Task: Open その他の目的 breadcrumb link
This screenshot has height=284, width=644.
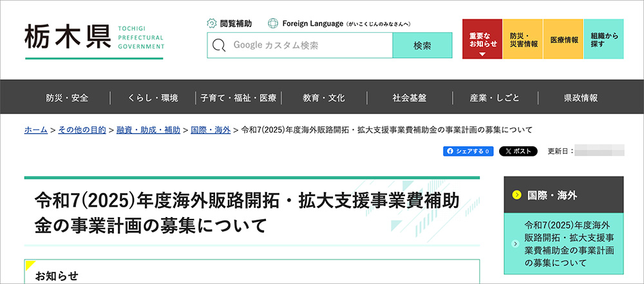Action: pyautogui.click(x=82, y=130)
